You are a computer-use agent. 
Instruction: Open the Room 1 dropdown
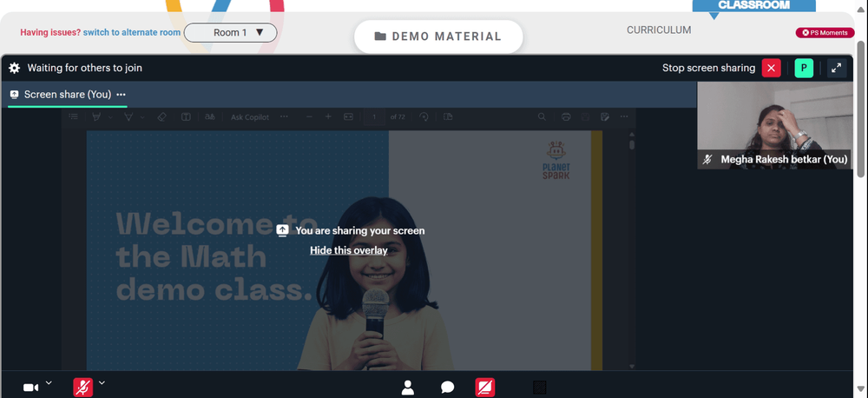coord(230,33)
